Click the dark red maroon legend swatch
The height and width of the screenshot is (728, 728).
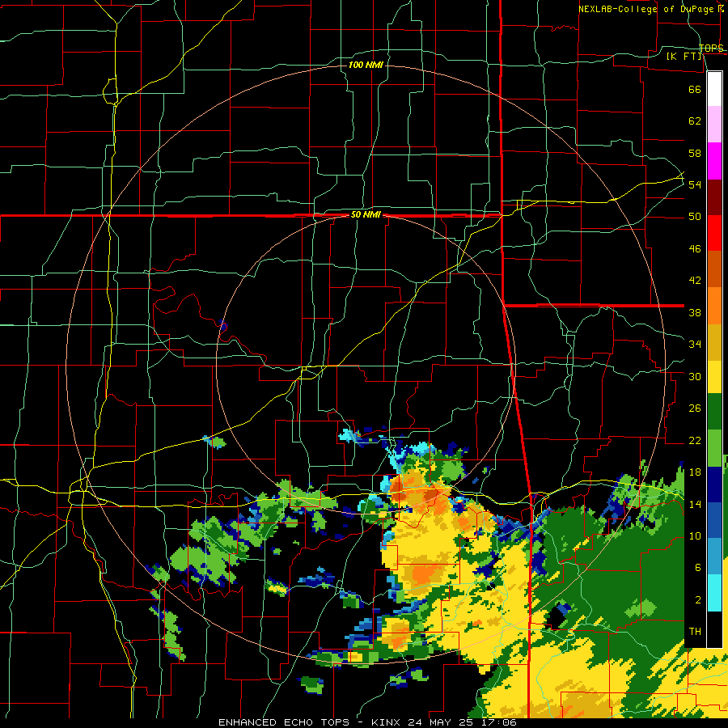pos(714,197)
